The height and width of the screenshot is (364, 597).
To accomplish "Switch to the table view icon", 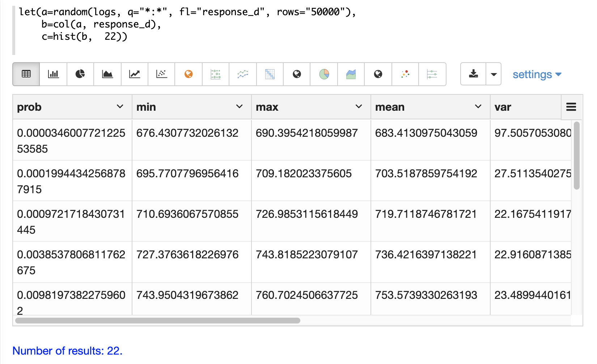I will coord(26,74).
